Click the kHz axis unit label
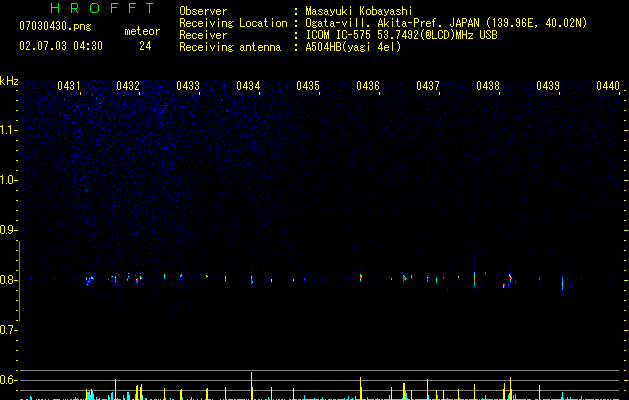Image resolution: width=629 pixels, height=400 pixels. pos(9,81)
